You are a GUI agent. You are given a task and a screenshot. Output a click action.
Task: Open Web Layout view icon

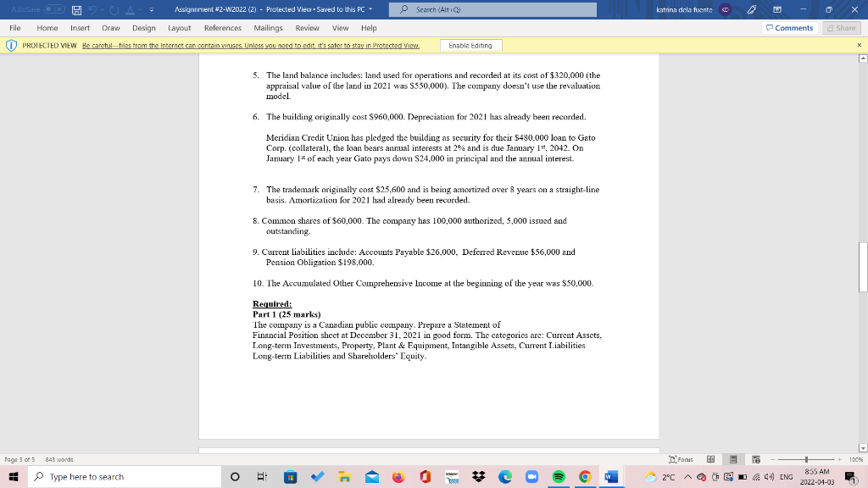pyautogui.click(x=757, y=459)
